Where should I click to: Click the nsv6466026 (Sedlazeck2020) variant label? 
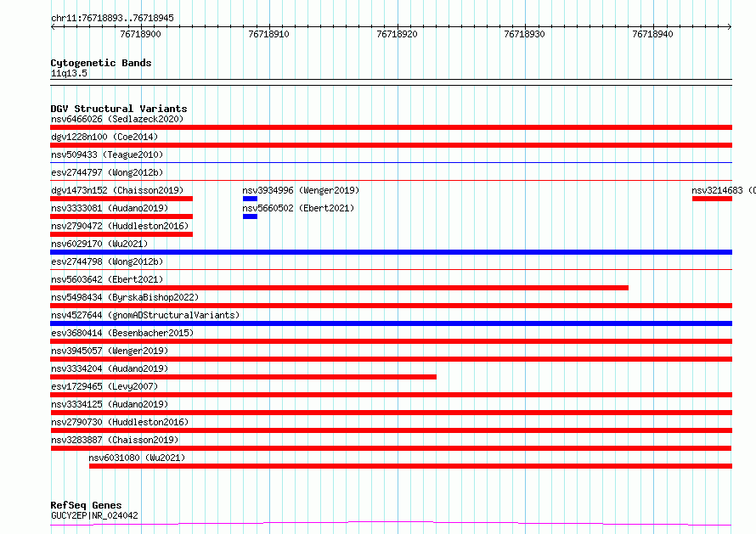click(x=117, y=119)
